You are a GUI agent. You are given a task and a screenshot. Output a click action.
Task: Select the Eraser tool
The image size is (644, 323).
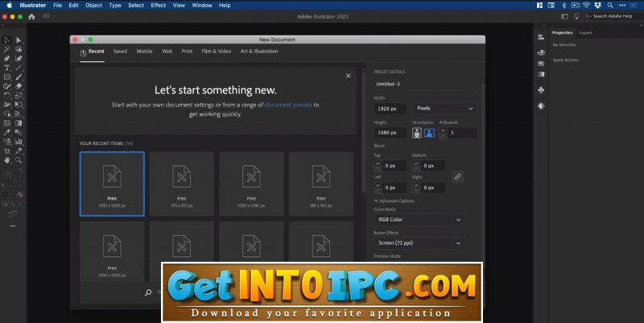point(19,86)
